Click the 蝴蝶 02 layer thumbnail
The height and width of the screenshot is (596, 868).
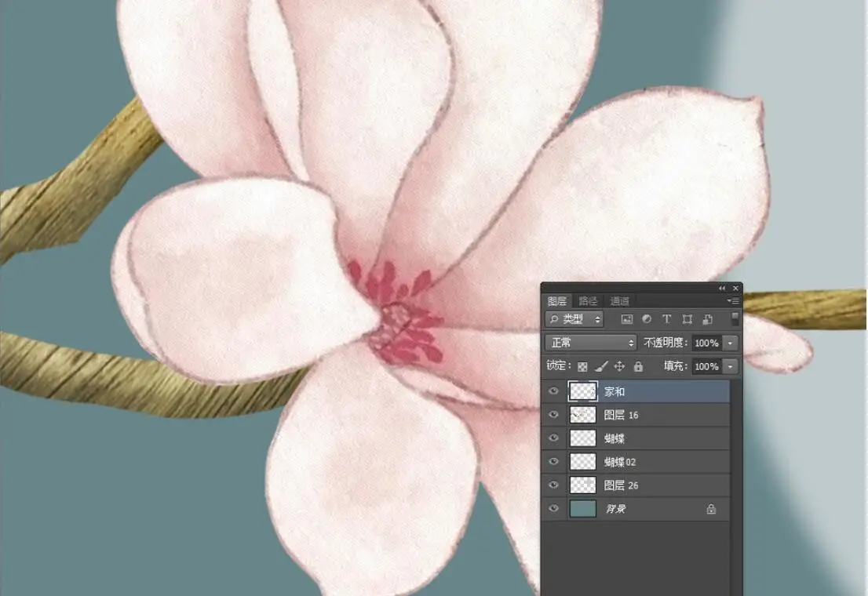click(x=583, y=462)
